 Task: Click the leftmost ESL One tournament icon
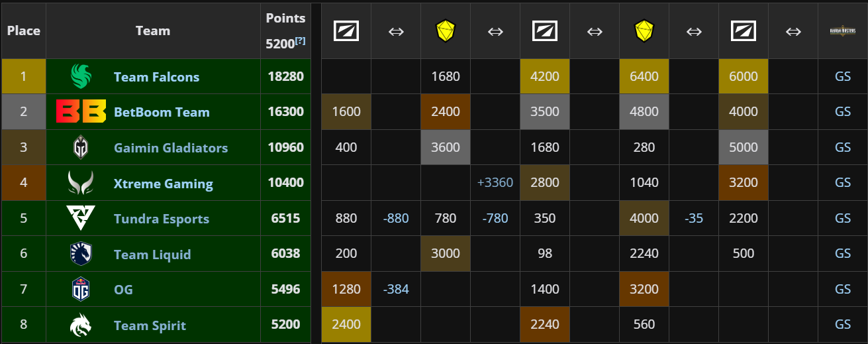coord(346,31)
